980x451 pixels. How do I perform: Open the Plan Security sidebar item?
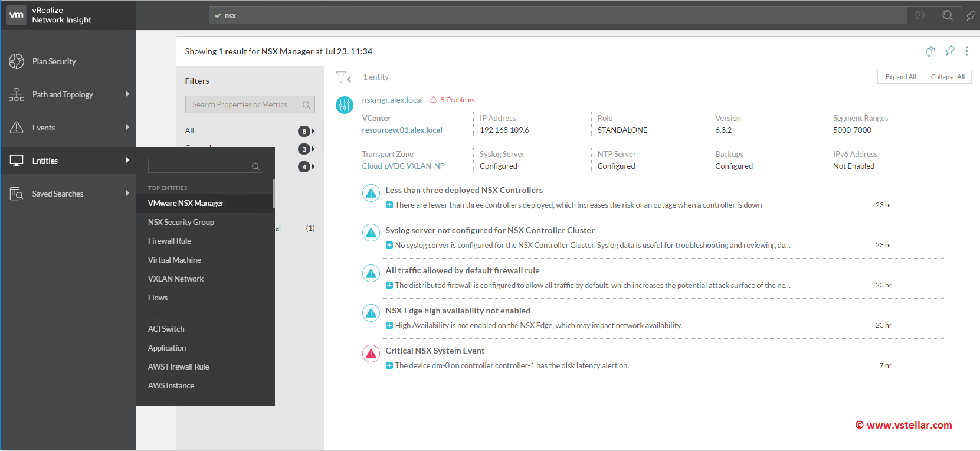click(54, 61)
